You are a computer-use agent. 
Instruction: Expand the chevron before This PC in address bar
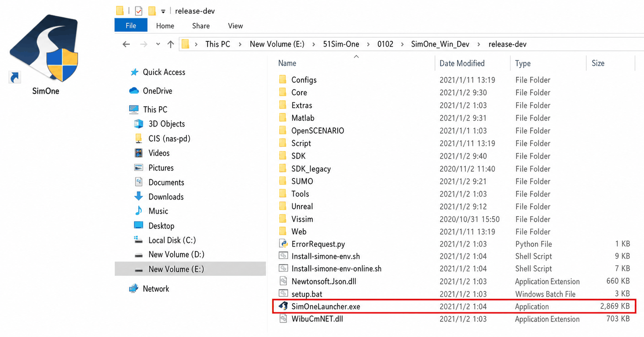tap(196, 44)
